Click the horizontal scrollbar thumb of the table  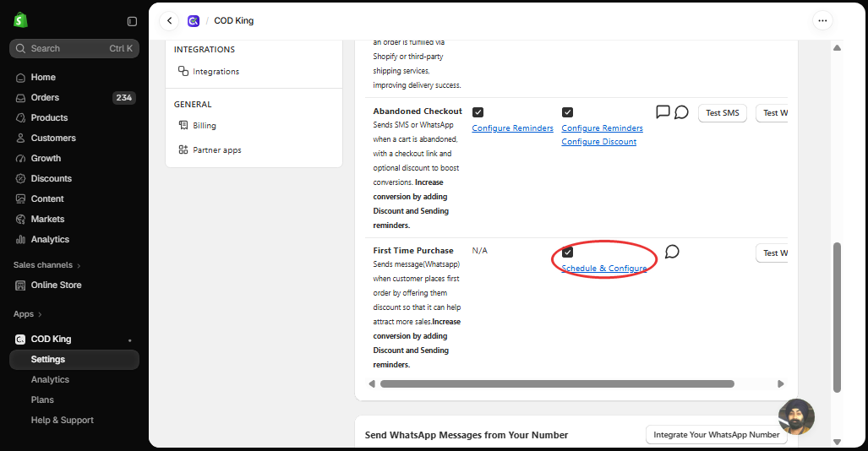(x=557, y=384)
